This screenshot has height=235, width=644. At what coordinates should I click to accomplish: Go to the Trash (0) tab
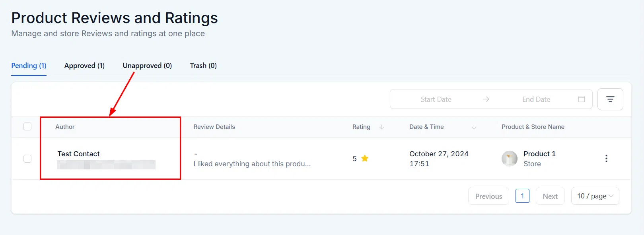pos(203,66)
